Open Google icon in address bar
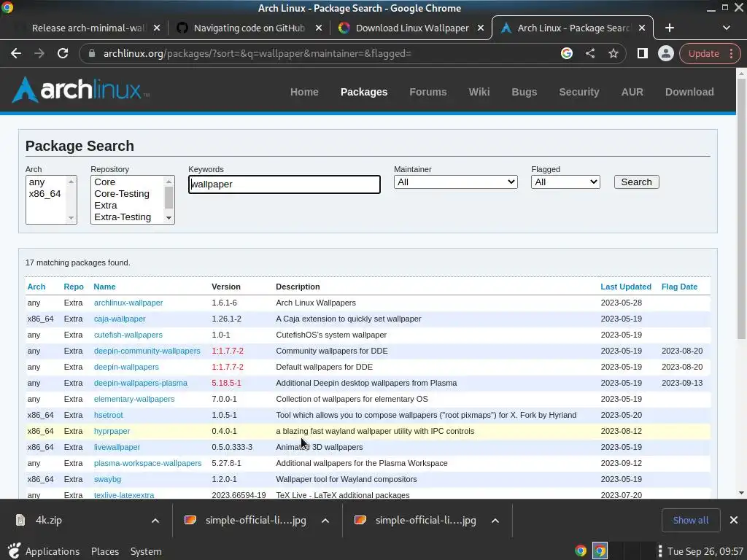 pyautogui.click(x=566, y=53)
